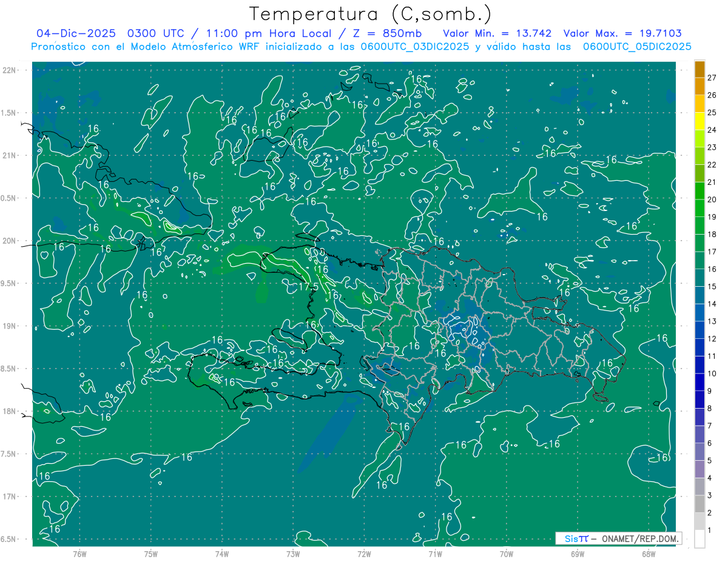Click the "1.5N" latitude label
This screenshot has height=562, width=728.
point(8,113)
